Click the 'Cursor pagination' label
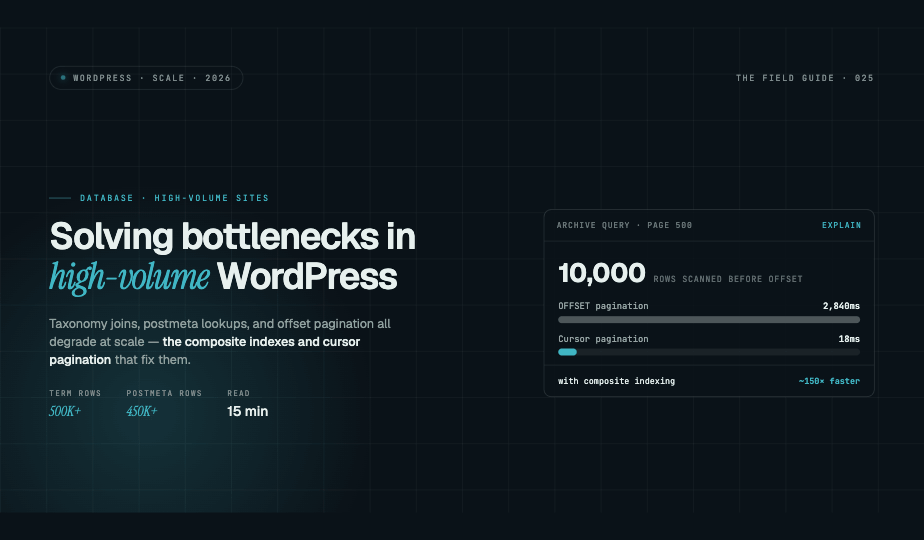The width and height of the screenshot is (924, 540). tap(603, 339)
